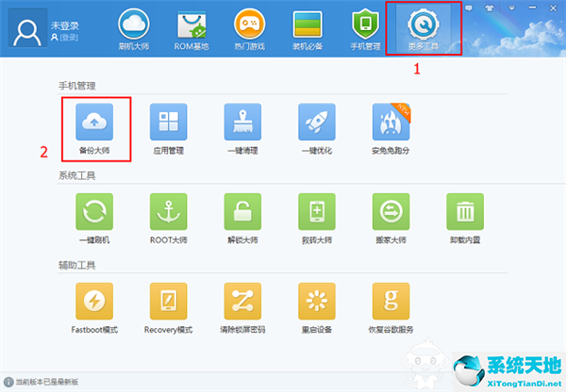Click the 未登录 account text
Screen dimensions: 566x392
[64, 25]
